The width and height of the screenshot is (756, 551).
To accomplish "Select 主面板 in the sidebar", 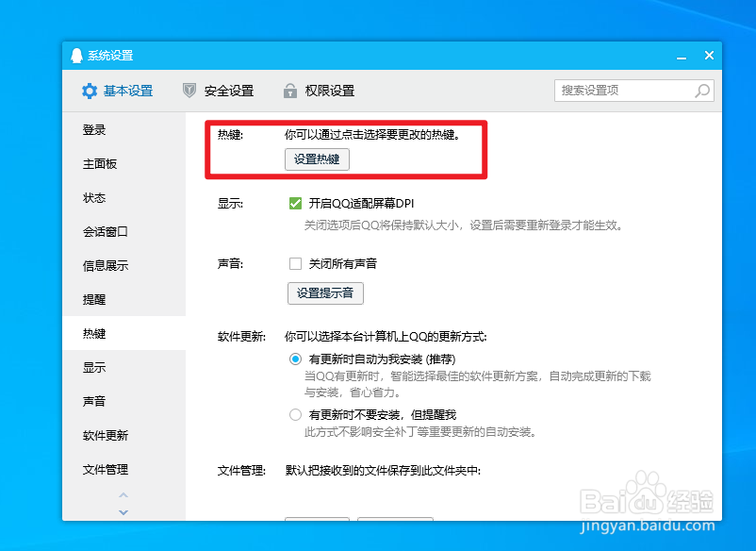I will pyautogui.click(x=123, y=164).
